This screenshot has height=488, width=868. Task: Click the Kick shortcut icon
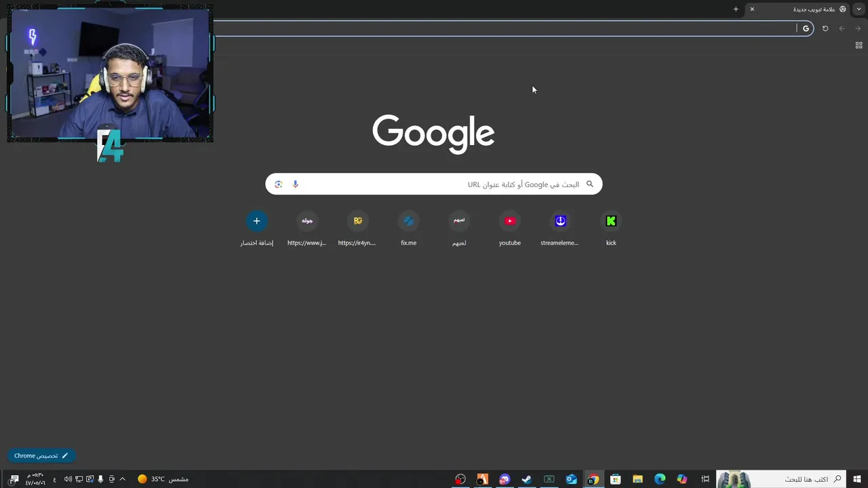(x=611, y=221)
